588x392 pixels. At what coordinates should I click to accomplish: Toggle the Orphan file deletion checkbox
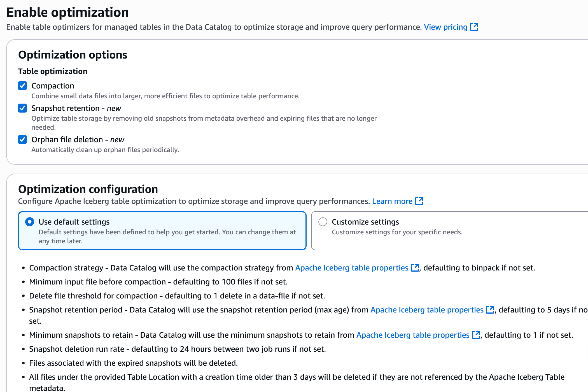[22, 139]
